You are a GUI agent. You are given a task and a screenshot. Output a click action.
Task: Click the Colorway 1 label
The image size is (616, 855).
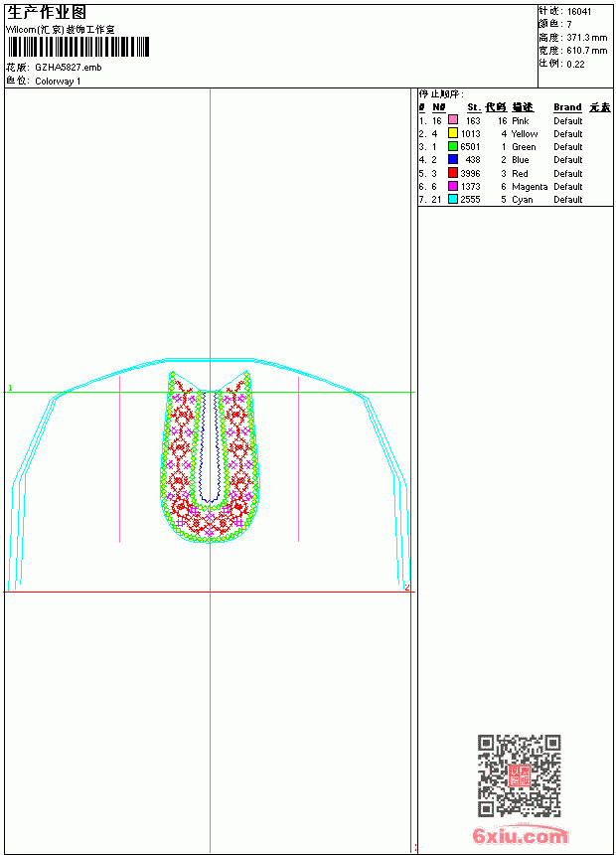[x=58, y=82]
